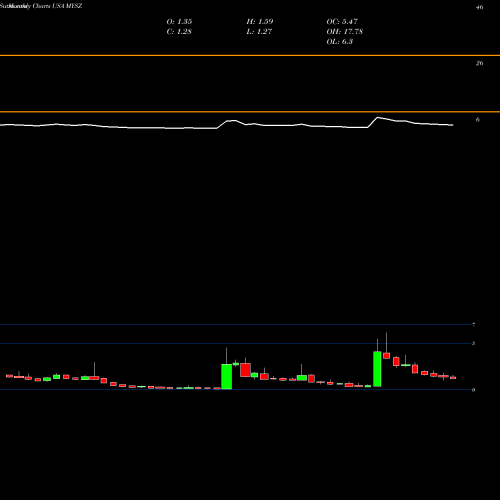
Task: Click the chart title ending in USA MYSZ
Action: pyautogui.click(x=41, y=6)
